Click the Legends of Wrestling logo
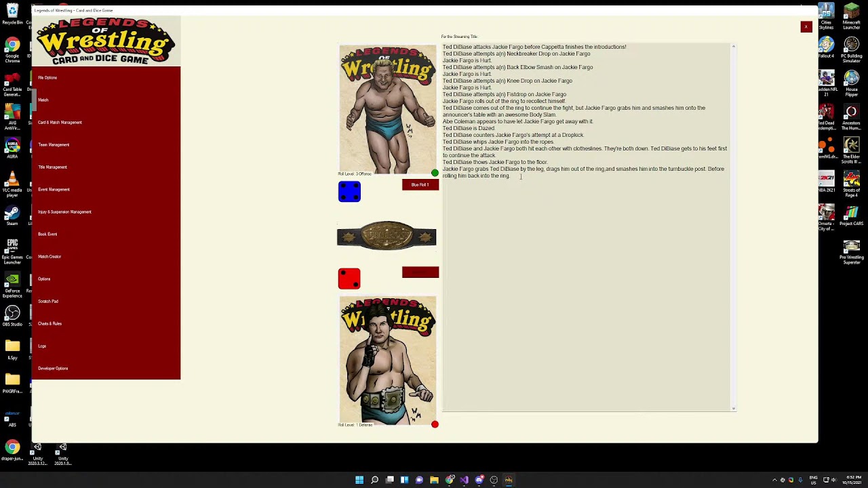Screen dimensions: 868x488 [106, 41]
